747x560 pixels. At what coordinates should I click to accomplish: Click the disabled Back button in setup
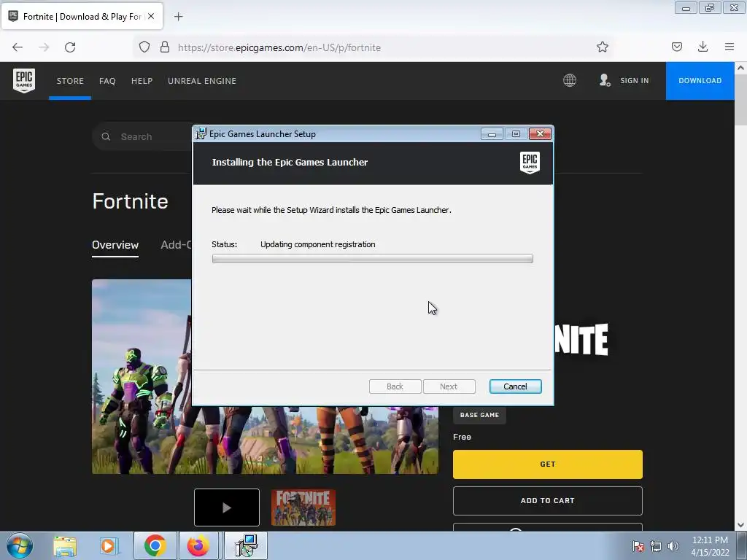(x=395, y=386)
